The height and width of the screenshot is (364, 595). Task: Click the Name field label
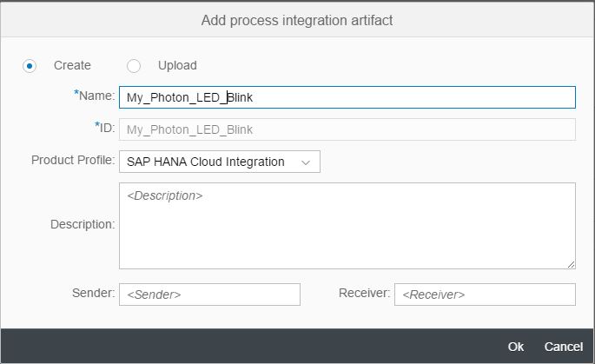click(x=96, y=97)
